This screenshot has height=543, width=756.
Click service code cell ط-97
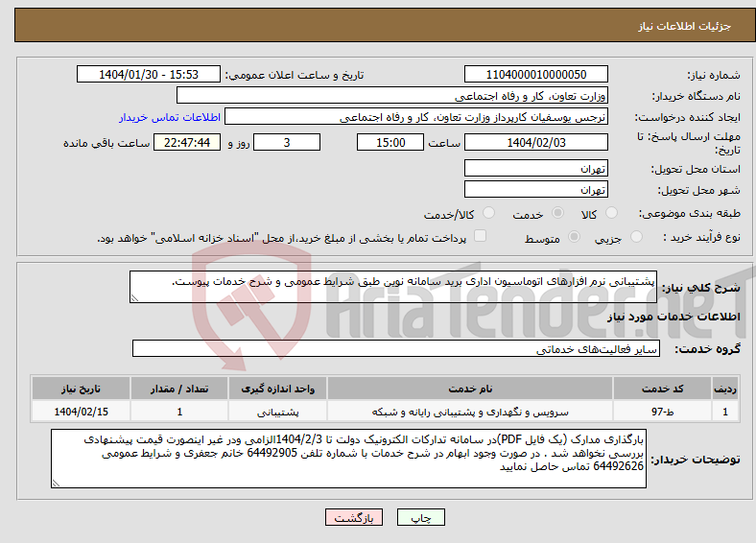[x=663, y=412]
